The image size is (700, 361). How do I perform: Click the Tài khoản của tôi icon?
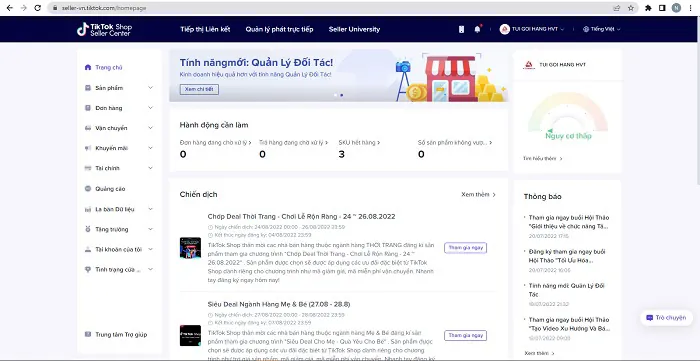point(88,249)
